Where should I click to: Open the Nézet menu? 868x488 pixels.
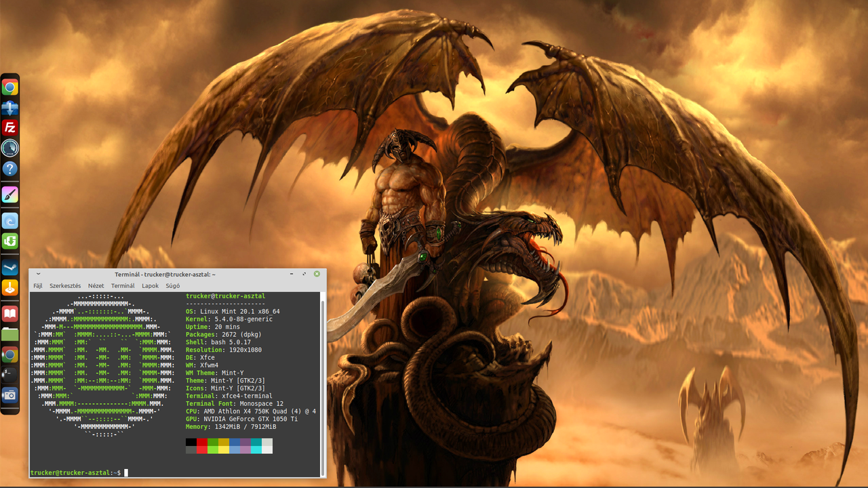pos(96,286)
